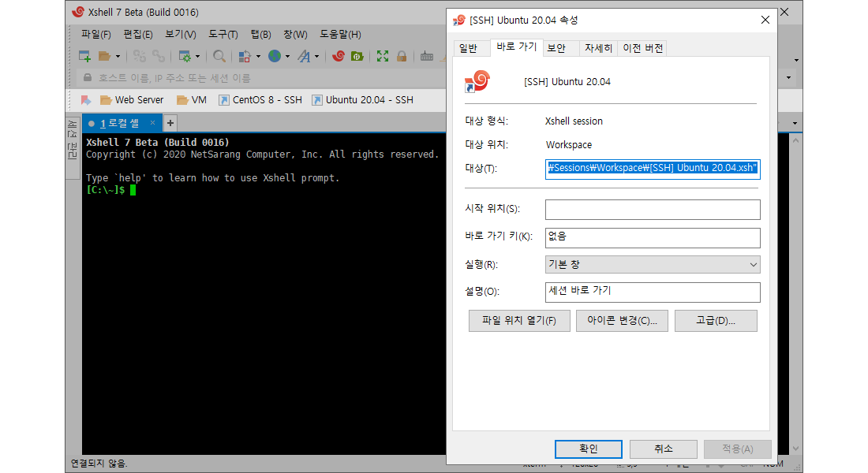Switch to the 이전 버전 tab

(642, 49)
